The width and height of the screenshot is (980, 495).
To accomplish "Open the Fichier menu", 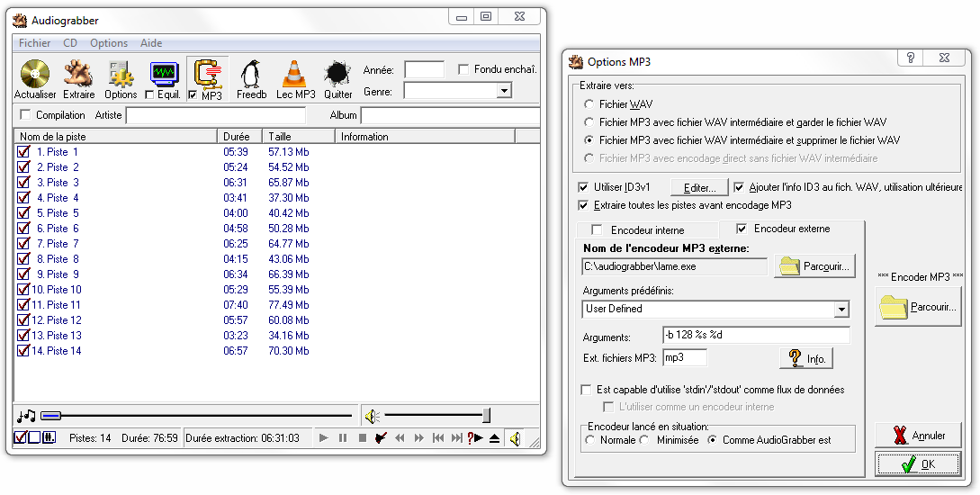I will click(34, 43).
